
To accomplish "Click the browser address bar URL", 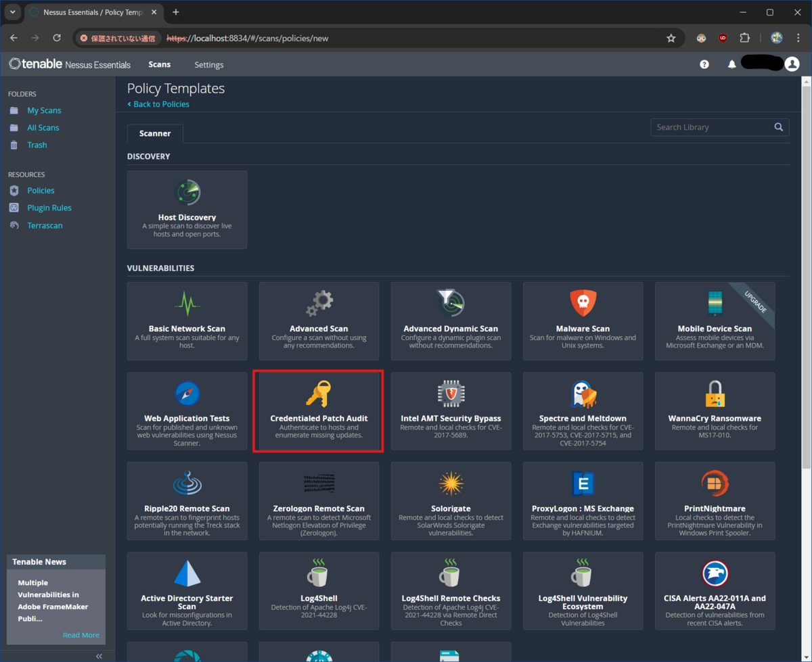I will point(248,39).
